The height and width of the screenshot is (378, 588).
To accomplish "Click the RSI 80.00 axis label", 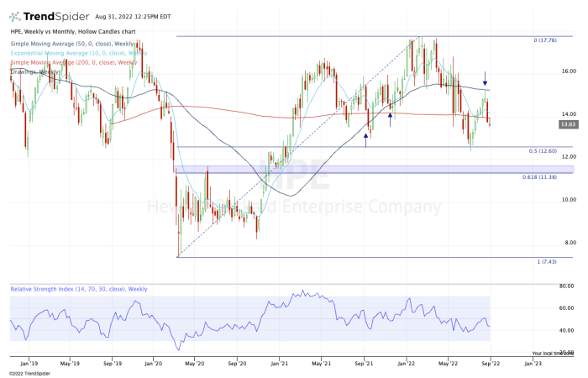I will [x=566, y=286].
